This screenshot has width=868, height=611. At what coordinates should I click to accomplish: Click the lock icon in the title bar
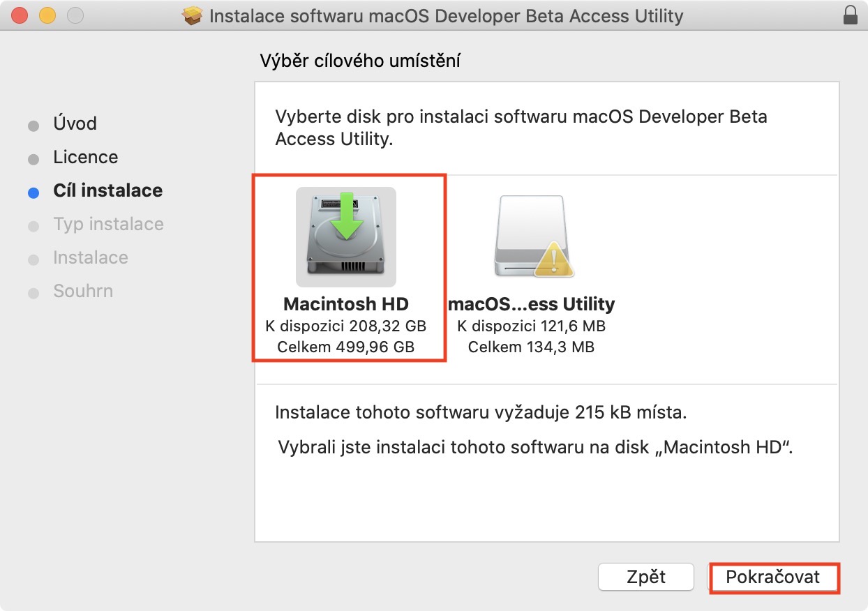pyautogui.click(x=850, y=15)
